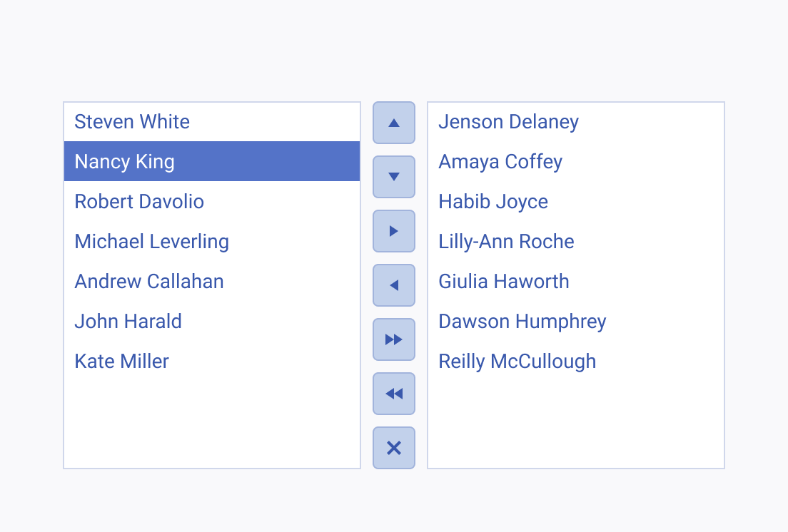
Task: Click the move down arrow button
Action: (394, 177)
